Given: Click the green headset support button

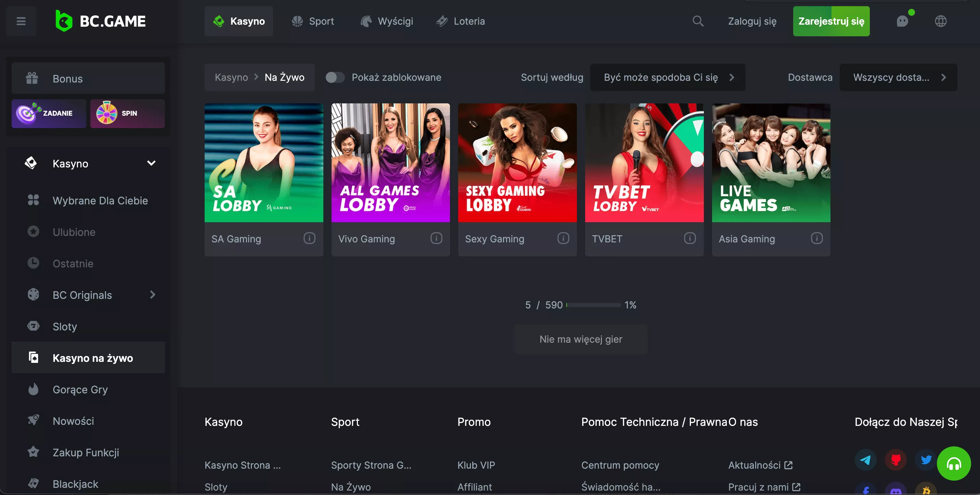Looking at the screenshot, I should click(953, 464).
